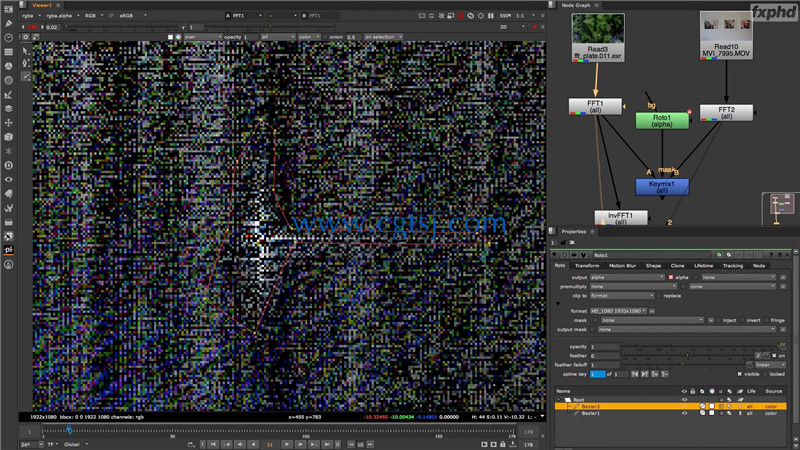Image resolution: width=800 pixels, height=450 pixels.
Task: Open the Transform nodes move icon
Action: 8,123
